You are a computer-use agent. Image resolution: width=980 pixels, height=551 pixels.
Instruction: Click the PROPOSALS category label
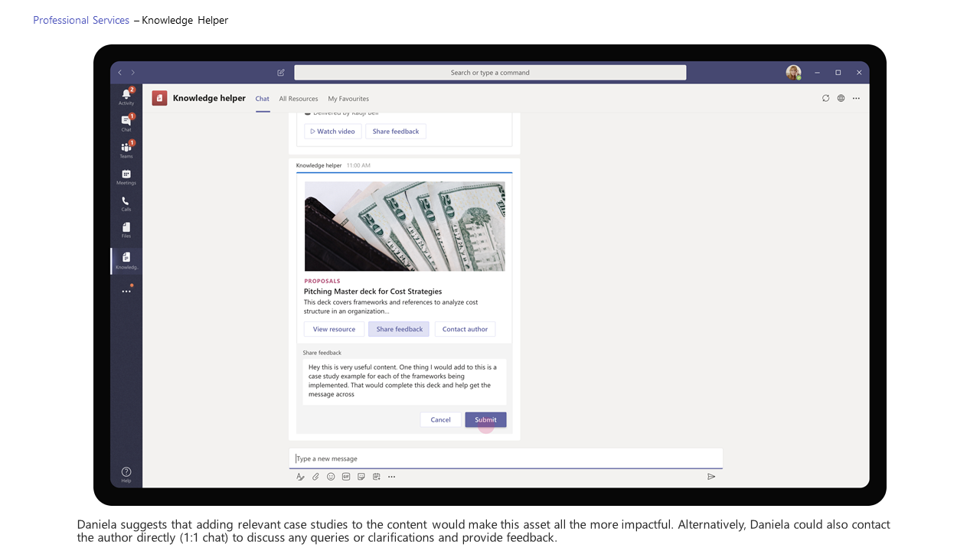(x=322, y=281)
